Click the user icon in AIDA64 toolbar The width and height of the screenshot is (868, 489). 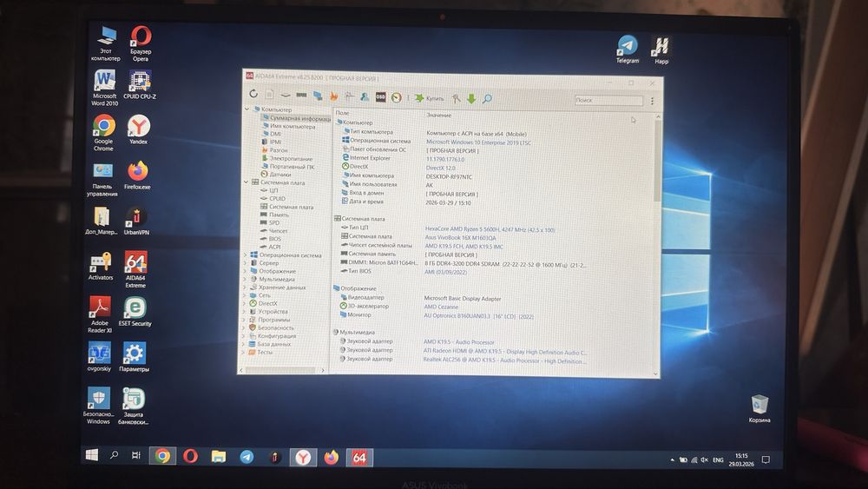[x=365, y=97]
